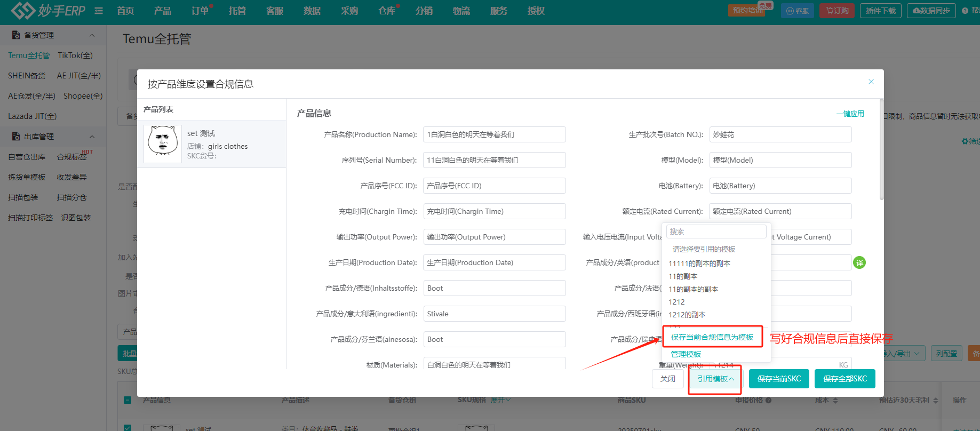Open the 客服 support button
980x431 pixels.
[798, 11]
